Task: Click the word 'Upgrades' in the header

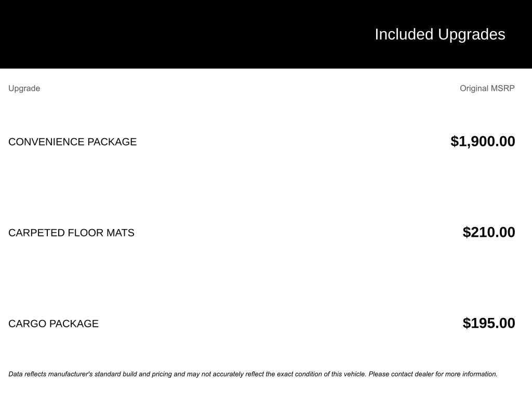Action: click(471, 34)
